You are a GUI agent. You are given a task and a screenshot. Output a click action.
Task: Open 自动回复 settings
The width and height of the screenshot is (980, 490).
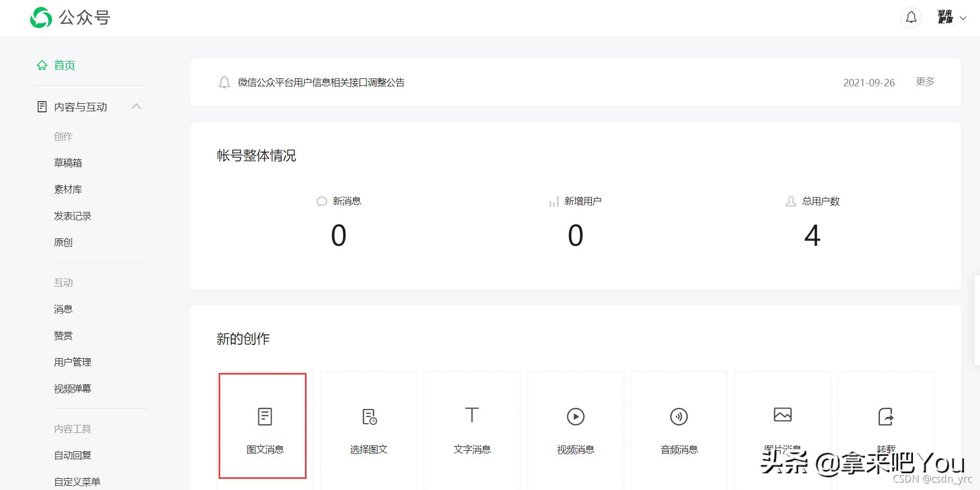point(71,455)
